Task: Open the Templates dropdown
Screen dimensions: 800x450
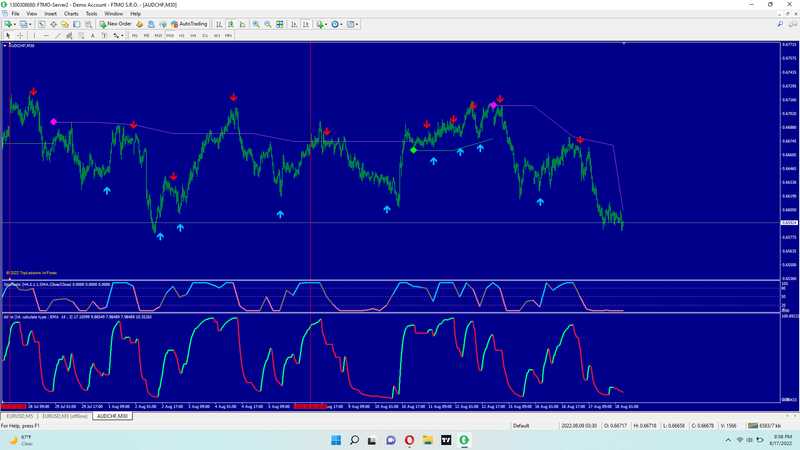Action: 352,24
